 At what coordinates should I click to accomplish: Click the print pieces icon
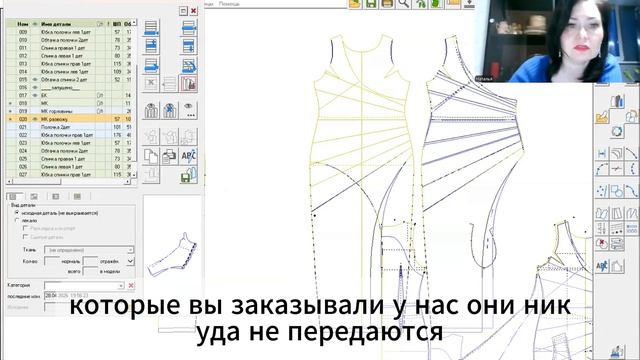coord(170,156)
